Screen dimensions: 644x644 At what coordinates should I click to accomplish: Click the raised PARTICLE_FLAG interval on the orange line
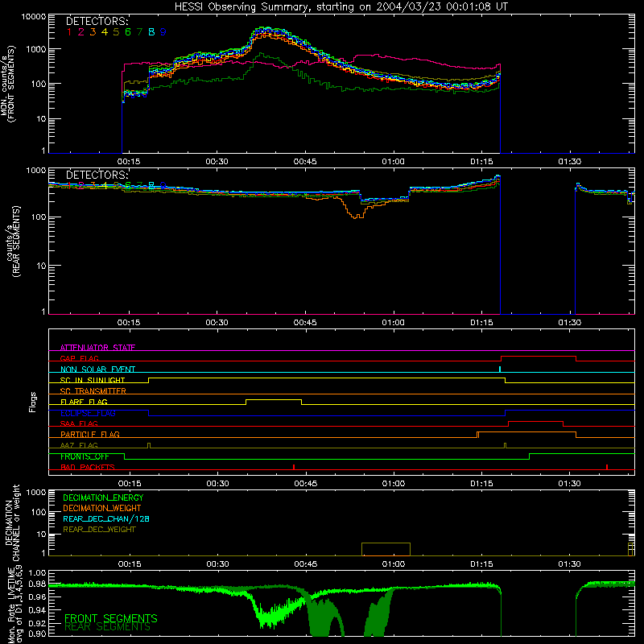coord(527,432)
